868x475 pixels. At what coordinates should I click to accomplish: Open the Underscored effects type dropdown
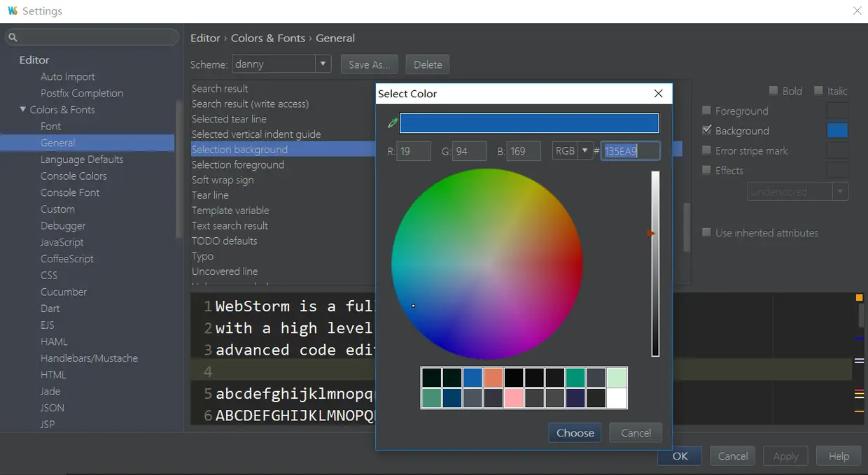click(798, 192)
